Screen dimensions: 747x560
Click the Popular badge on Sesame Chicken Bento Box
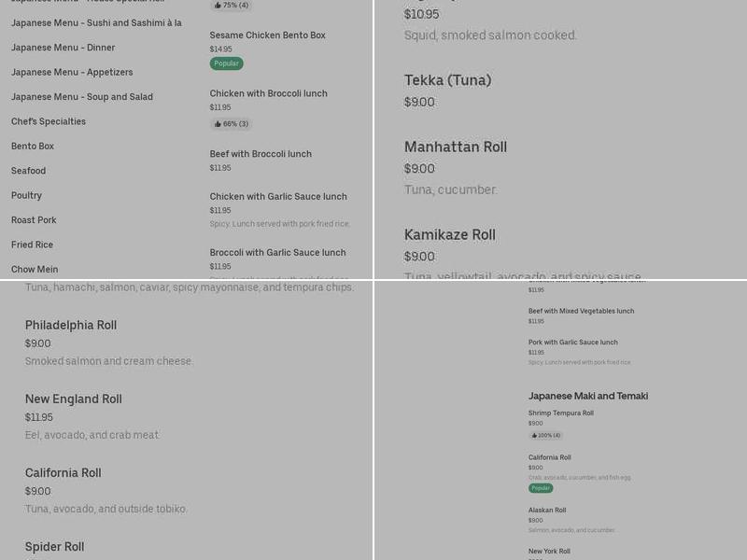click(226, 63)
